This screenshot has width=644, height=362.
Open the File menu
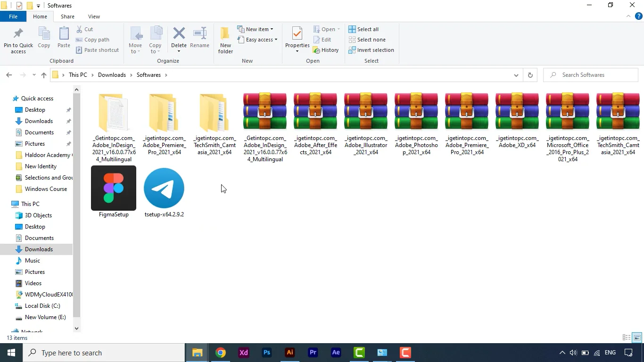13,16
